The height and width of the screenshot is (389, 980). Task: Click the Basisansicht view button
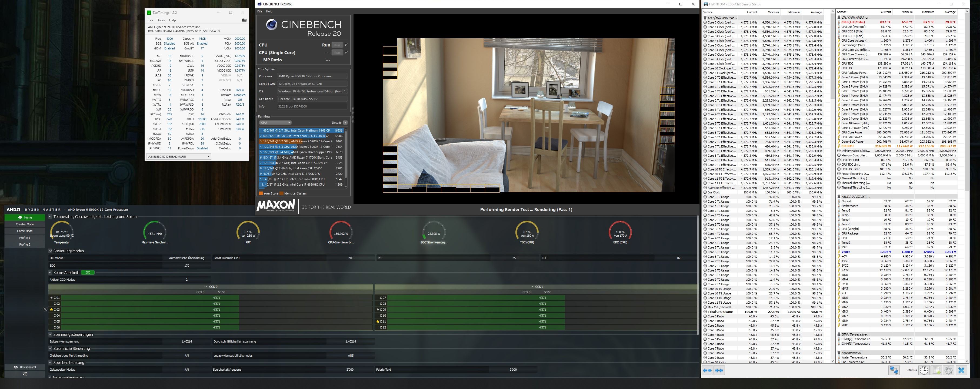coord(25,367)
